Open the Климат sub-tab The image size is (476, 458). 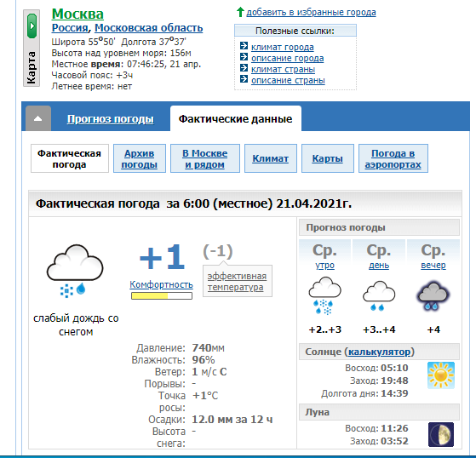click(x=271, y=158)
